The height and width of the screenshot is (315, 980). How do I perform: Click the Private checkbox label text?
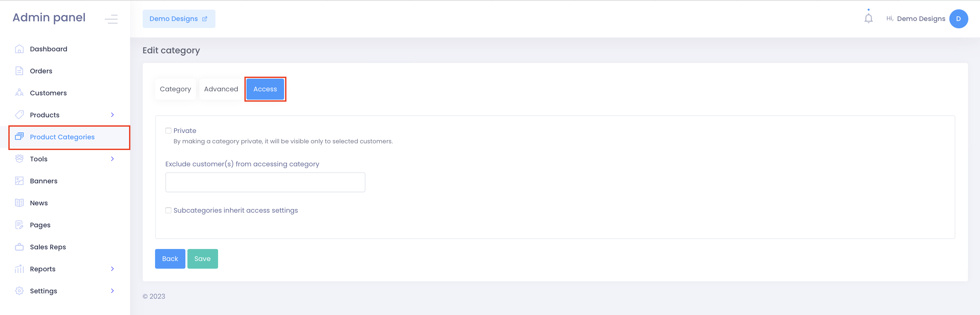(185, 130)
